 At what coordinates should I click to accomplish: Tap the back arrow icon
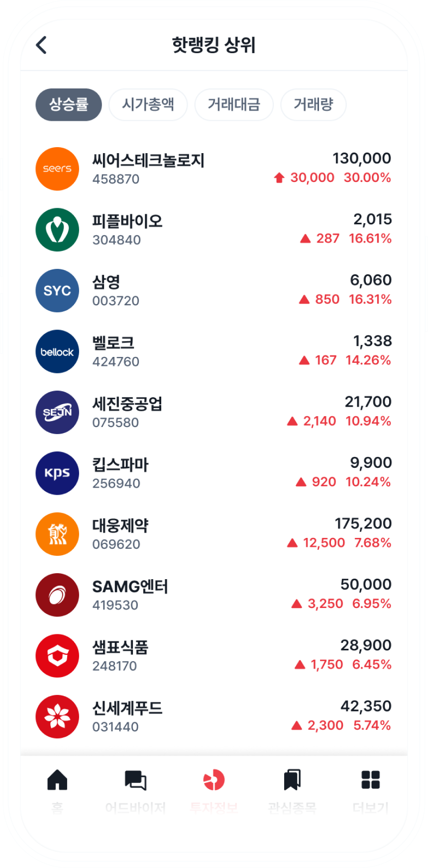[42, 45]
